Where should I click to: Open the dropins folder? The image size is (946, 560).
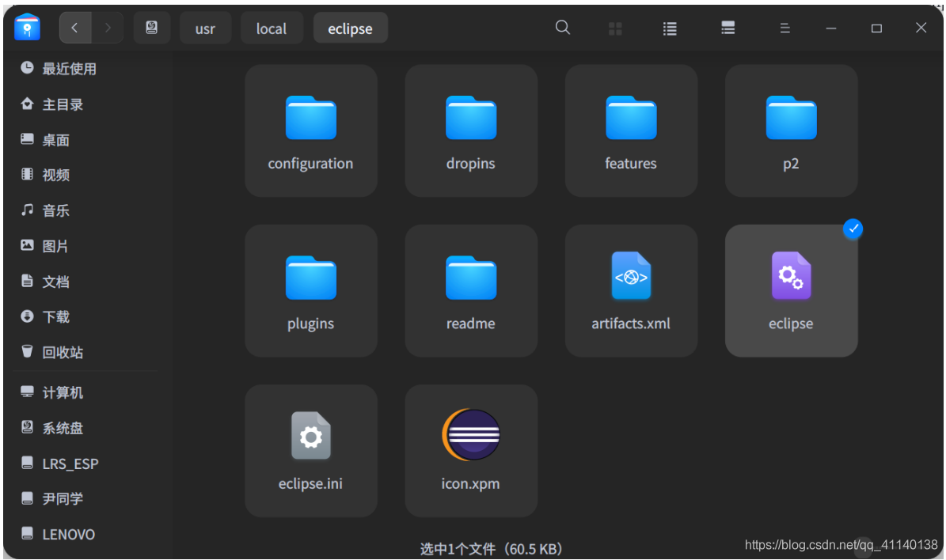(470, 131)
